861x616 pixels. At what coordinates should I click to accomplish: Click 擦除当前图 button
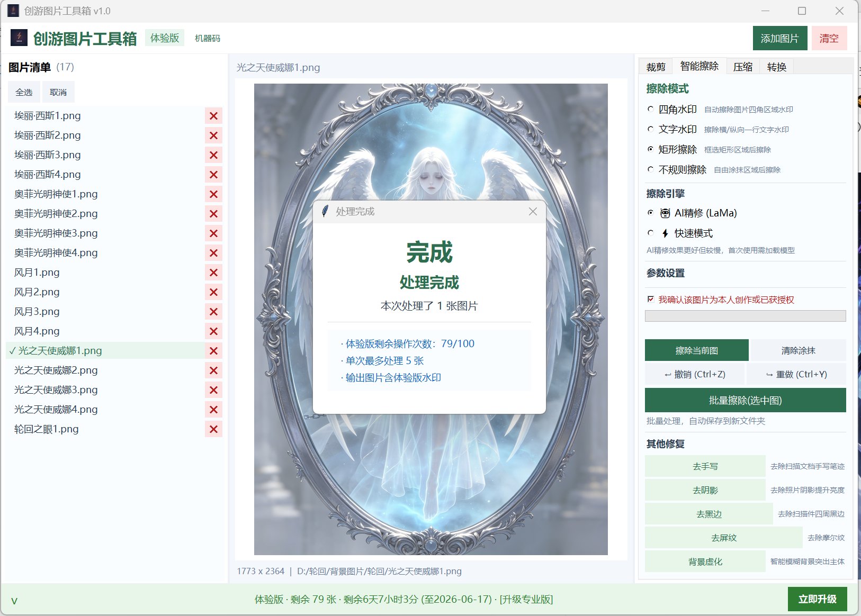click(x=696, y=350)
